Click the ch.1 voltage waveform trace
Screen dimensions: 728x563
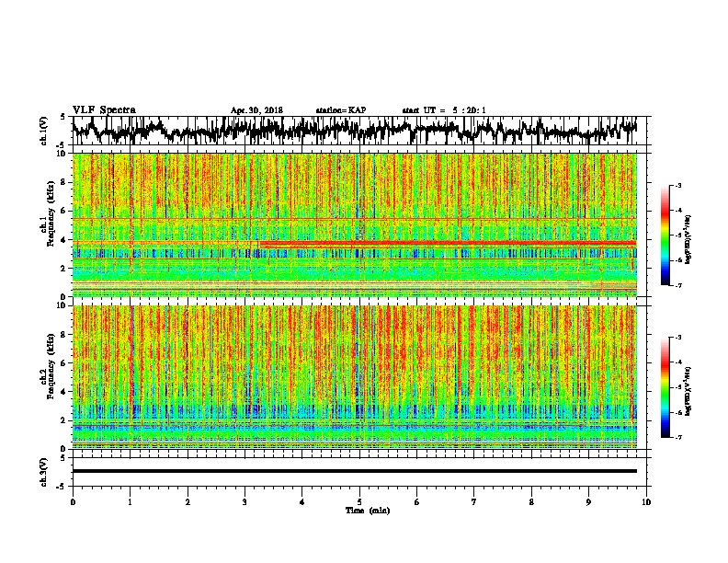point(354,130)
